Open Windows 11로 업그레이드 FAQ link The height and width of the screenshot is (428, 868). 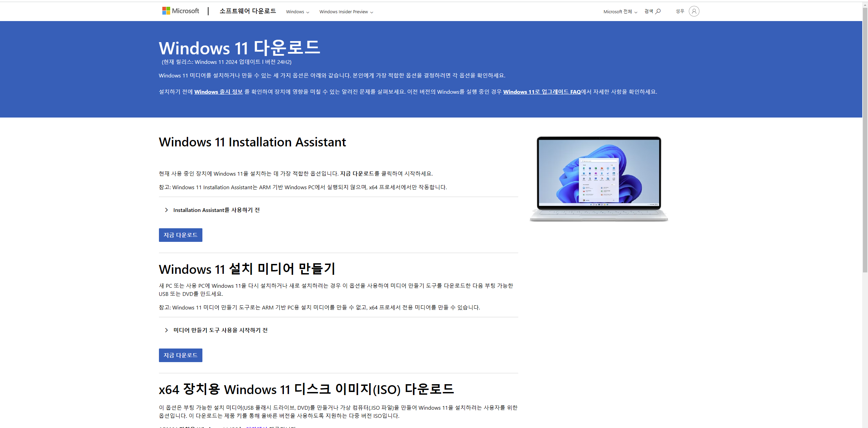click(542, 92)
